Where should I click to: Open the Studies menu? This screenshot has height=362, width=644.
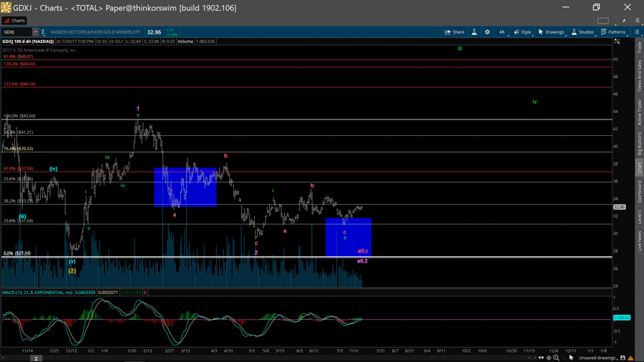(582, 32)
